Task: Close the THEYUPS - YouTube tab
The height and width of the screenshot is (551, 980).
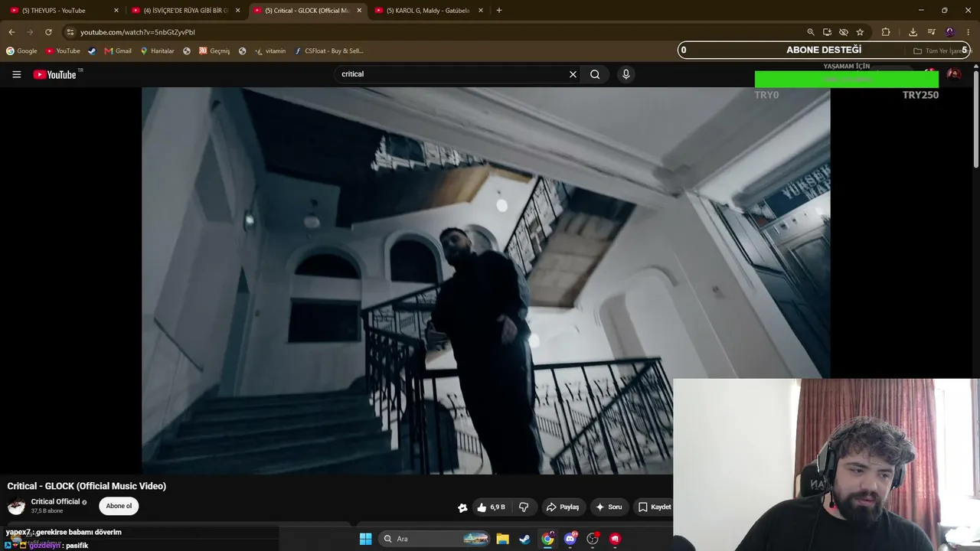Action: (116, 11)
